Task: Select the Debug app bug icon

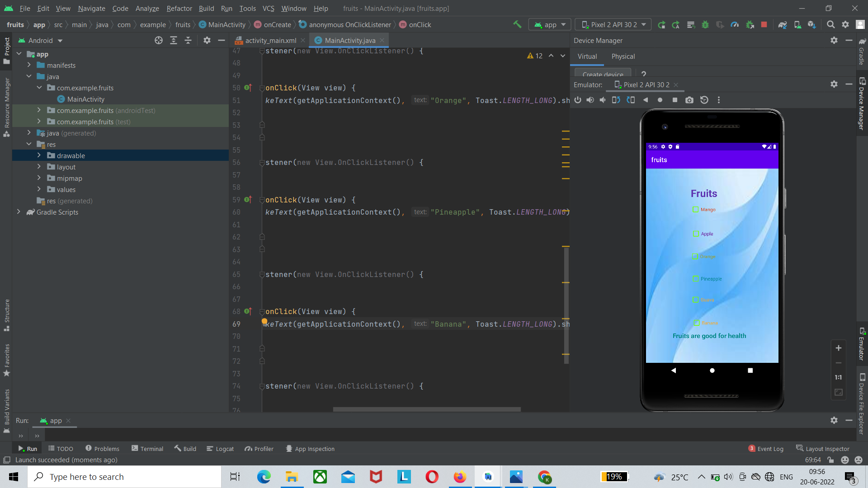Action: point(705,24)
